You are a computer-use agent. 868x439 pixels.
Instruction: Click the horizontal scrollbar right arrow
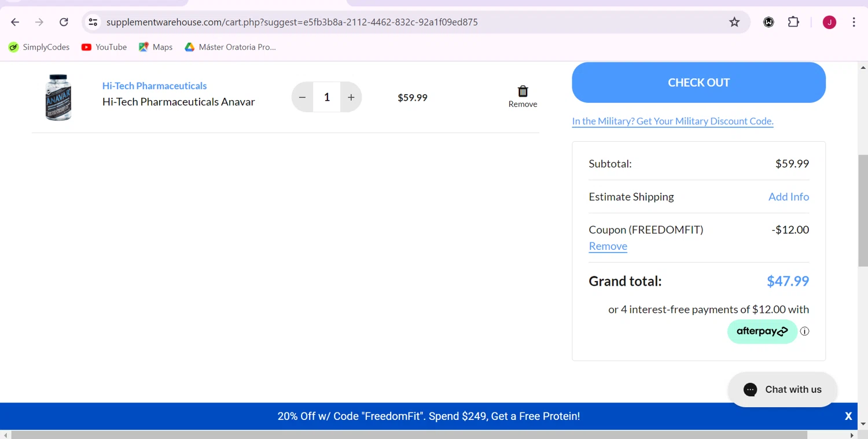[x=852, y=434]
